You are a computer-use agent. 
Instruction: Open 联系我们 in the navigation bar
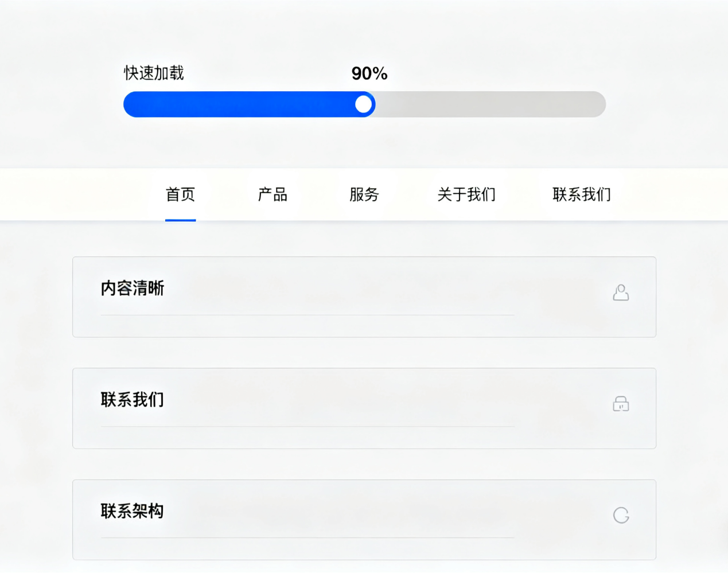click(582, 194)
